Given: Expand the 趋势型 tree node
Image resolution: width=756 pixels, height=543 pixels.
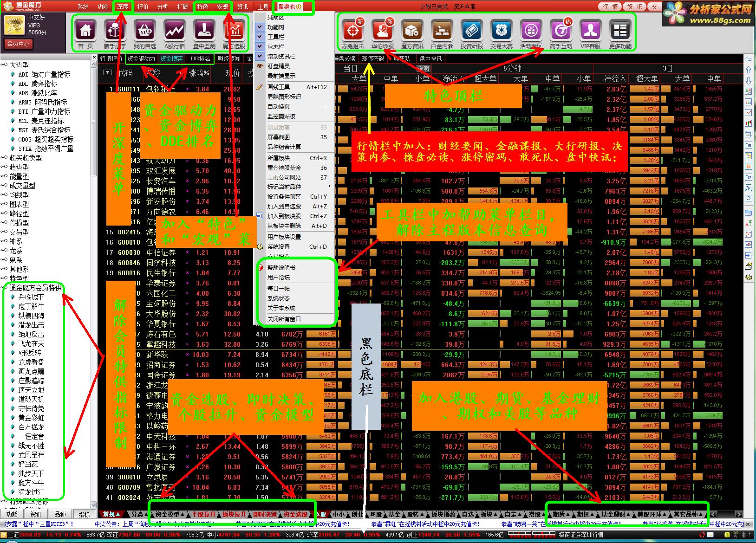Looking at the screenshot, I should click(x=4, y=167).
